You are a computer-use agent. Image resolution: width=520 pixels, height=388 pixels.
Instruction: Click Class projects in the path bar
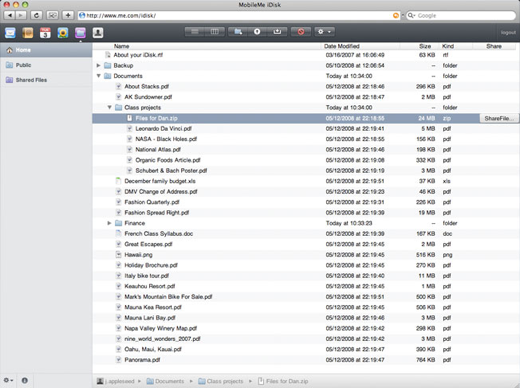click(x=221, y=381)
